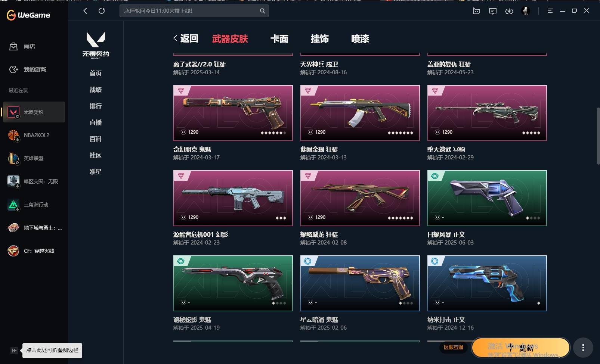This screenshot has width=600, height=364.
Task: Open the hamburger menu in title bar
Action: [x=550, y=11]
